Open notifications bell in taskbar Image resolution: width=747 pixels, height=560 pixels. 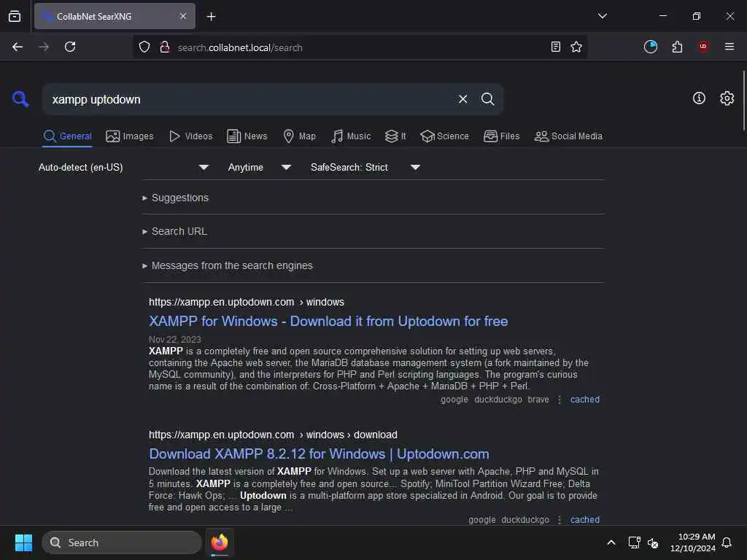pos(727,542)
